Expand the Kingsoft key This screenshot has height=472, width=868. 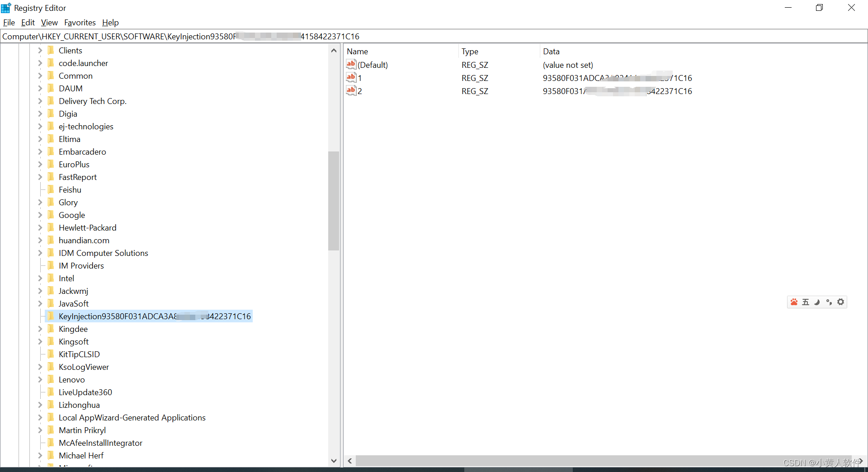(x=40, y=341)
